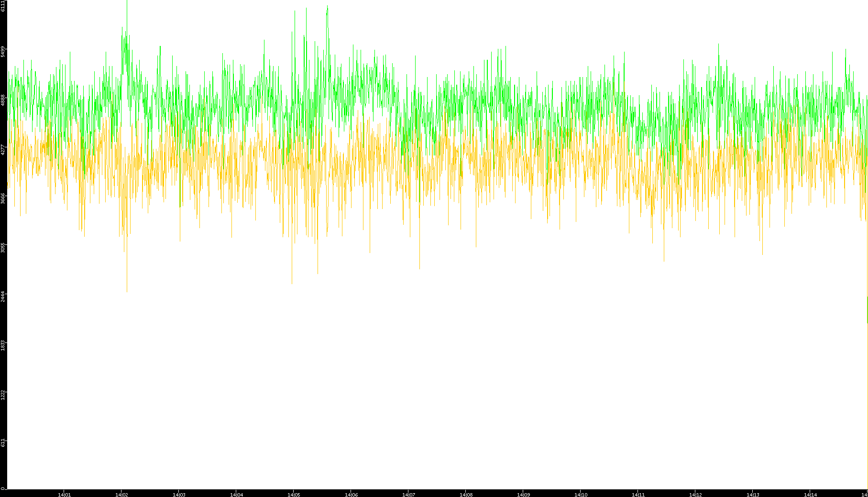Click the 3666 vertical axis label
This screenshot has height=497, width=868.
click(3, 199)
